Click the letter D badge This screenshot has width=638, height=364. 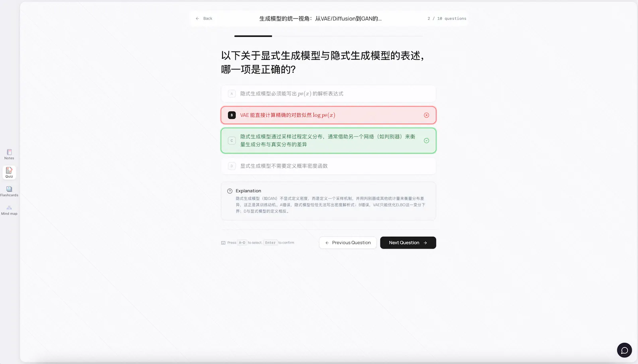coord(232,166)
